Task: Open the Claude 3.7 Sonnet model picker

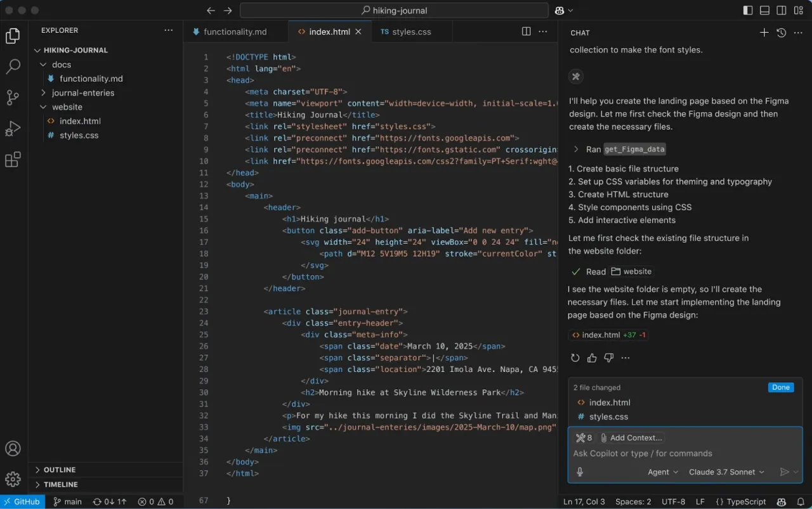Action: (x=726, y=472)
